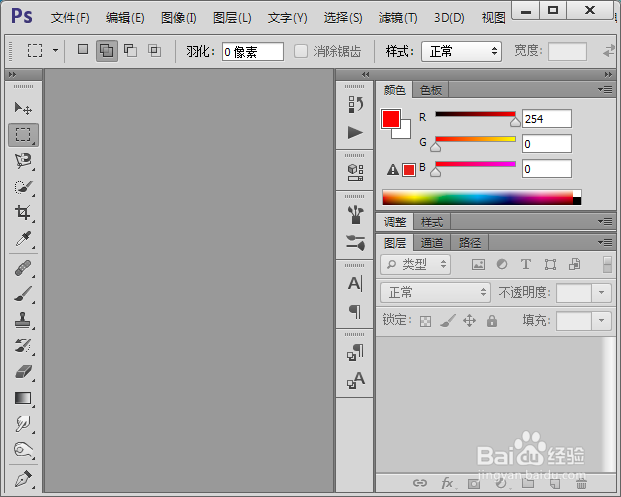The image size is (621, 497).
Task: Open the Actions panel play icon
Action: click(355, 132)
